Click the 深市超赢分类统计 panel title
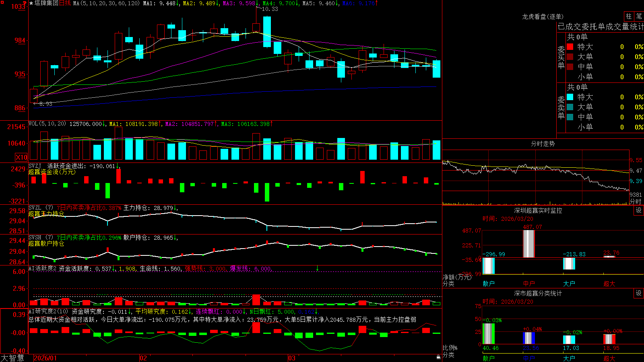This screenshot has width=644, height=362. [538, 293]
